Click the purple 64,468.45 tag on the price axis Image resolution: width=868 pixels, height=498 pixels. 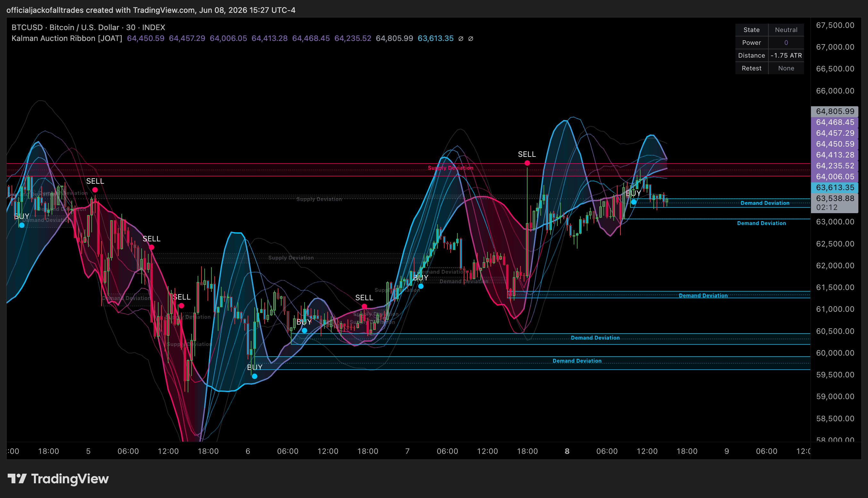(x=835, y=122)
